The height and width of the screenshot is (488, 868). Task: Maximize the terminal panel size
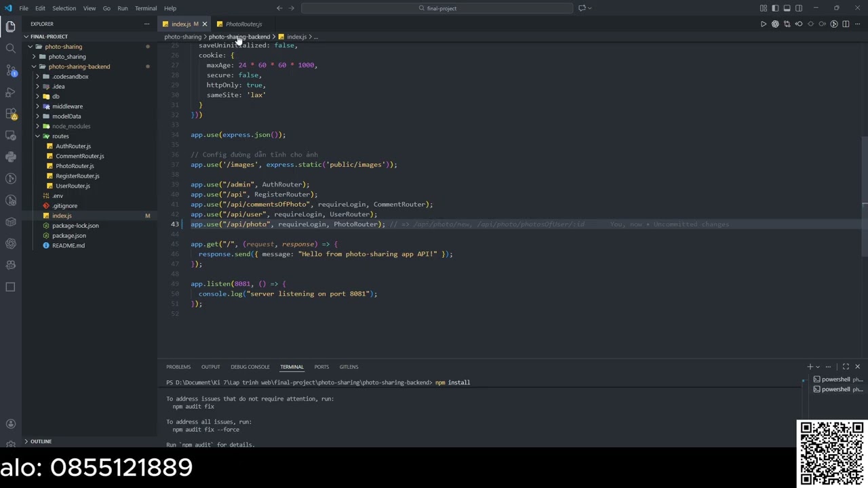pos(846,367)
